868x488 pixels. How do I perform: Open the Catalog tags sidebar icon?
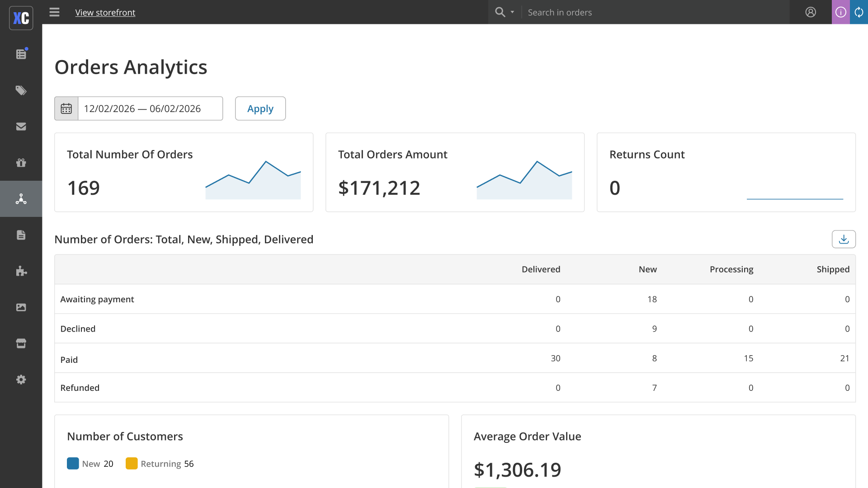21,90
